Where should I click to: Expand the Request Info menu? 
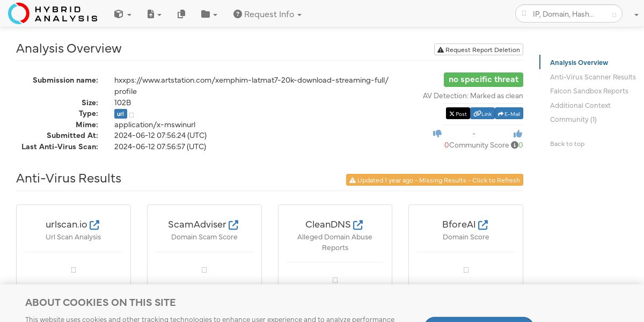point(267,14)
